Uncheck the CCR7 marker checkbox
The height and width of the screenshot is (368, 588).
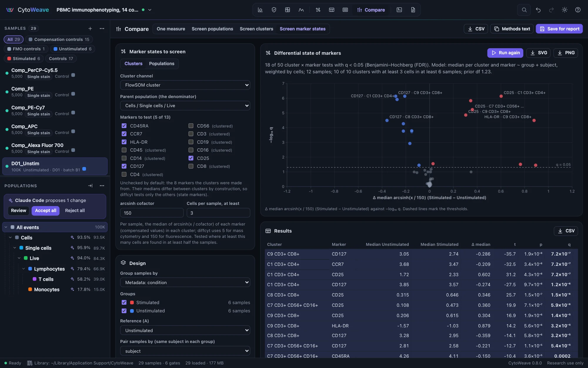click(x=124, y=134)
